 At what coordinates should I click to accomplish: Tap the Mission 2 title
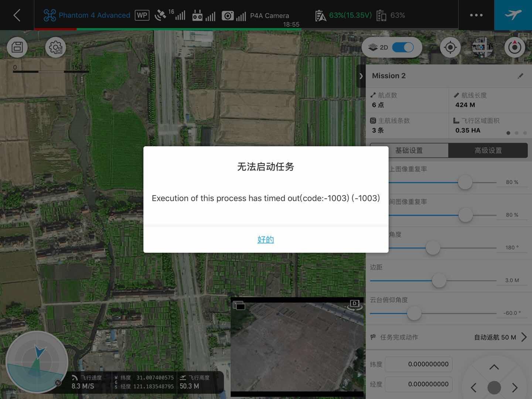pos(389,76)
